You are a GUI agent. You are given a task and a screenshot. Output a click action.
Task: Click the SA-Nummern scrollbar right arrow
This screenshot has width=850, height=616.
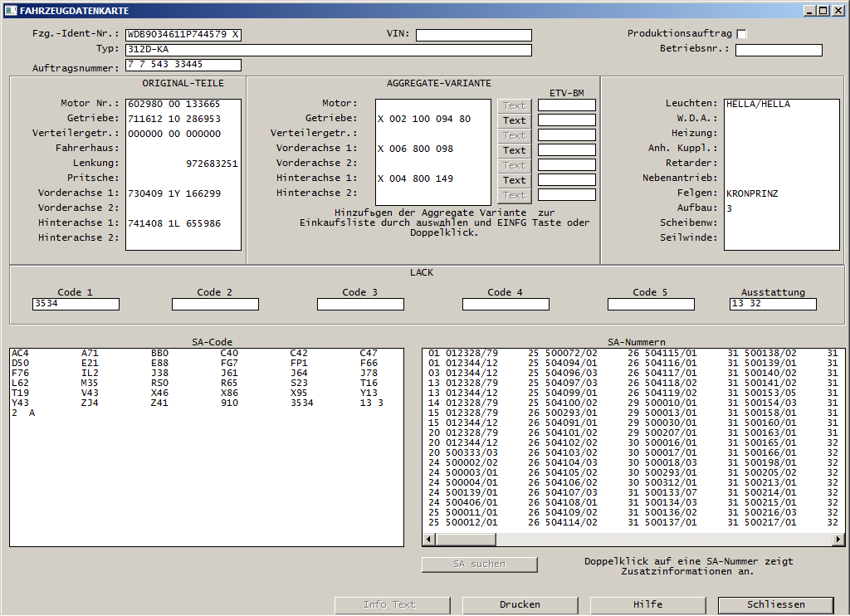pos(838,539)
